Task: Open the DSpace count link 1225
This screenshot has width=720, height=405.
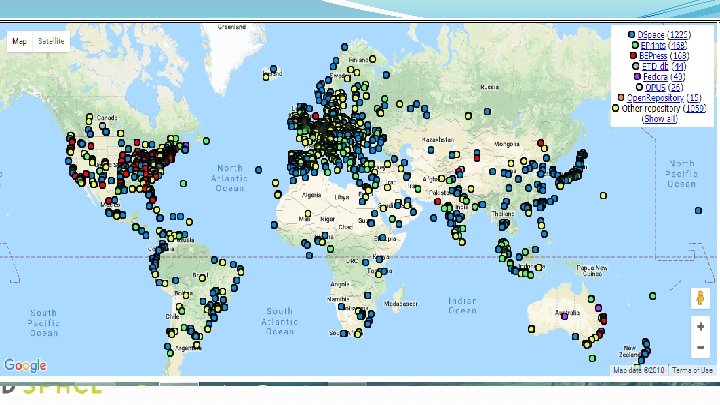Action: [678, 34]
